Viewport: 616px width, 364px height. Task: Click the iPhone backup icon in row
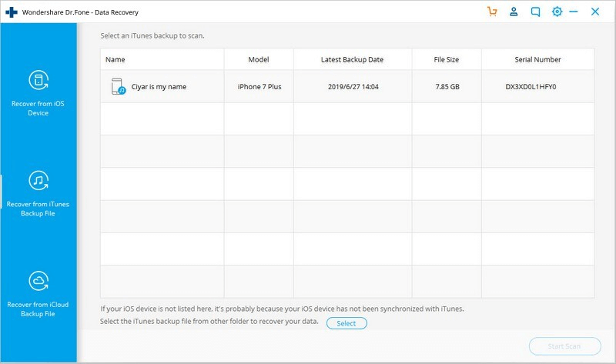point(119,87)
